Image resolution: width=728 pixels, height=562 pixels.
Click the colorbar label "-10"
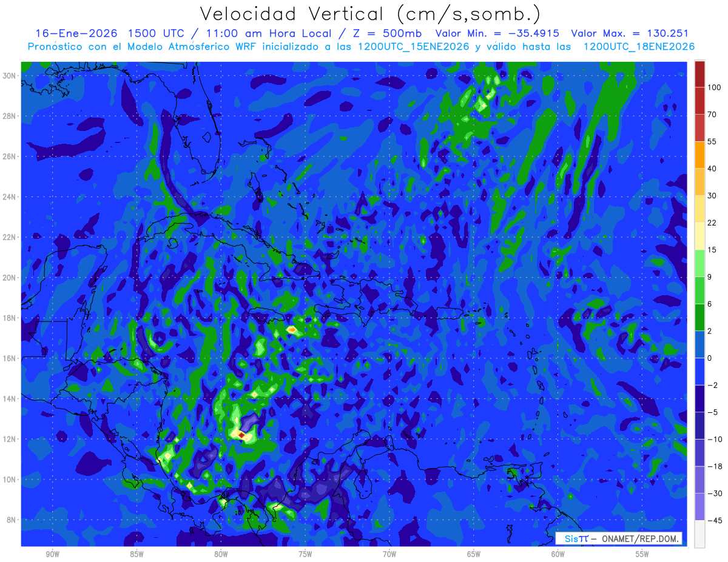(x=714, y=440)
